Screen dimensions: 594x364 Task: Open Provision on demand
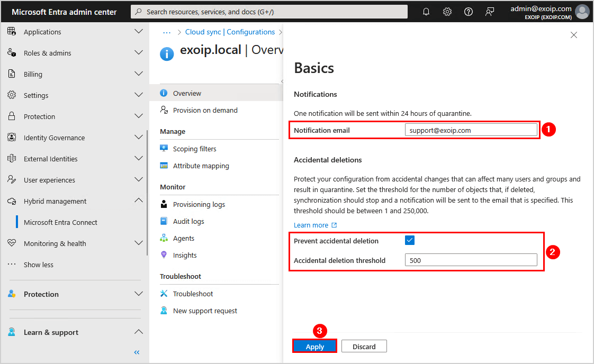(x=205, y=110)
